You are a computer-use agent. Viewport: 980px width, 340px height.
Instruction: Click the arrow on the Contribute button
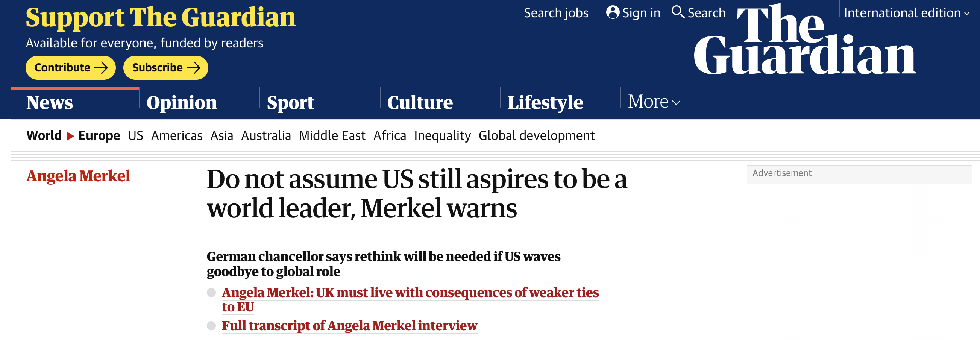click(101, 68)
